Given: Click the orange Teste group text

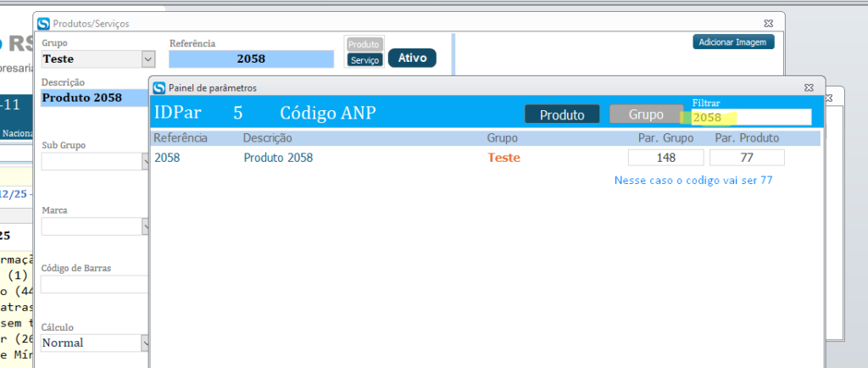Looking at the screenshot, I should 504,158.
